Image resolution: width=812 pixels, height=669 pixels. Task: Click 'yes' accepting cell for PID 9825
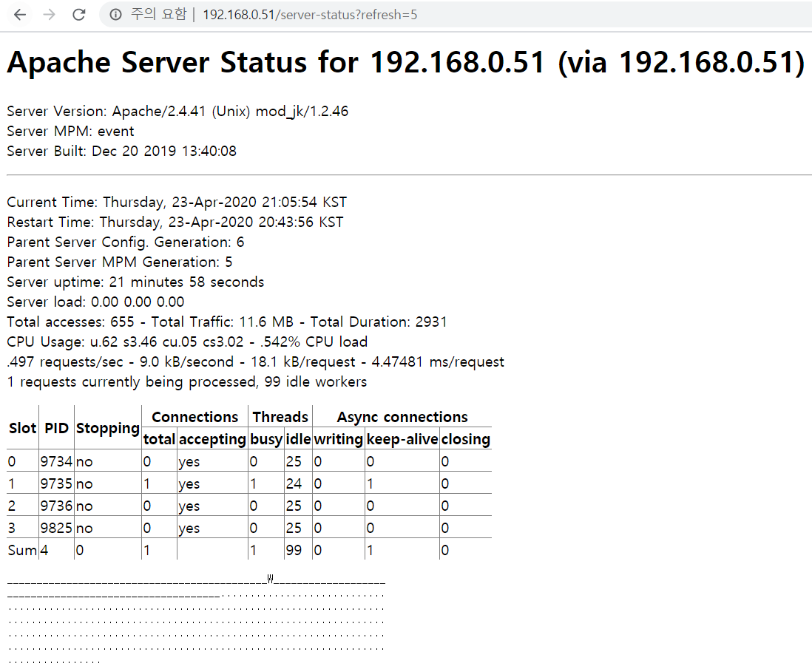click(189, 529)
